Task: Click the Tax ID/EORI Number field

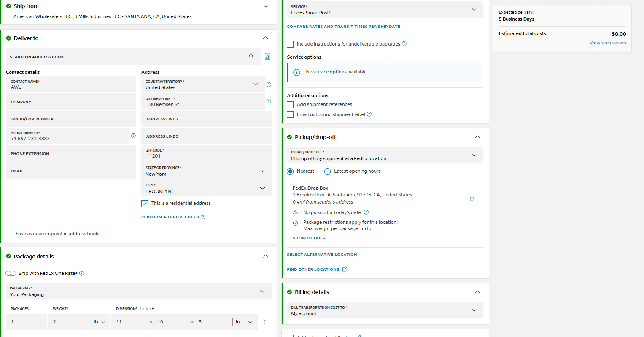Action: [71, 119]
